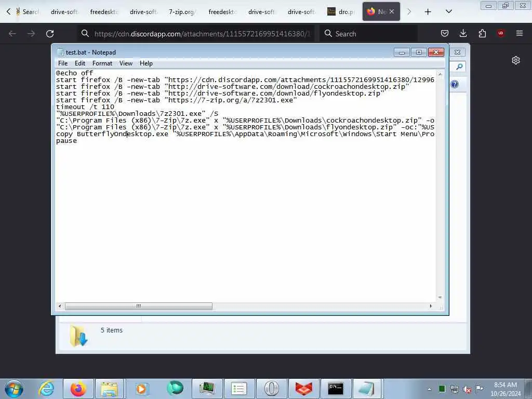
Task: Open the round silver taskbar app
Action: tap(271, 389)
